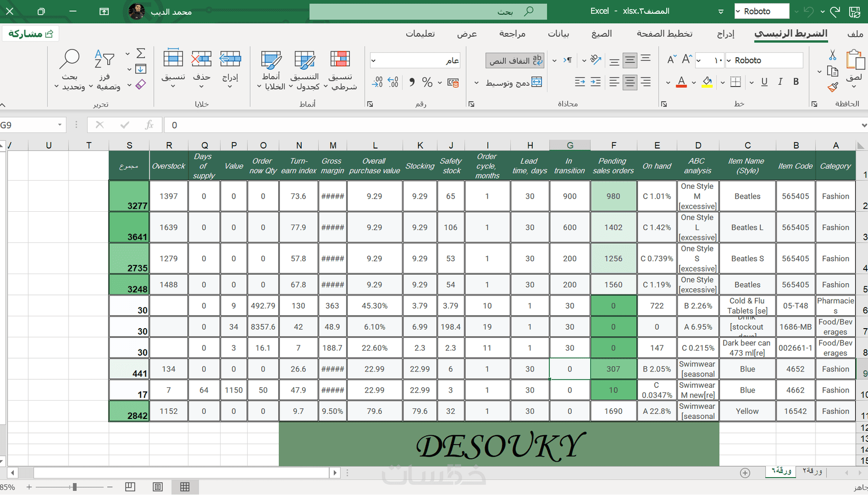868x495 pixels.
Task: Open Sort and Filter menu
Action: tap(105, 70)
